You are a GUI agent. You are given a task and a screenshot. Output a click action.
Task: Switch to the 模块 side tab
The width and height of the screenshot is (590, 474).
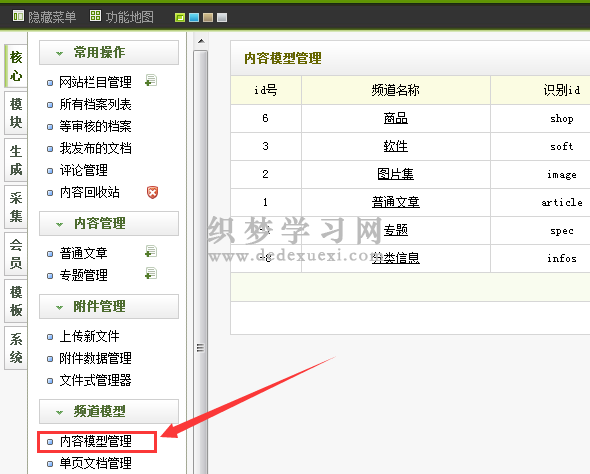16,113
